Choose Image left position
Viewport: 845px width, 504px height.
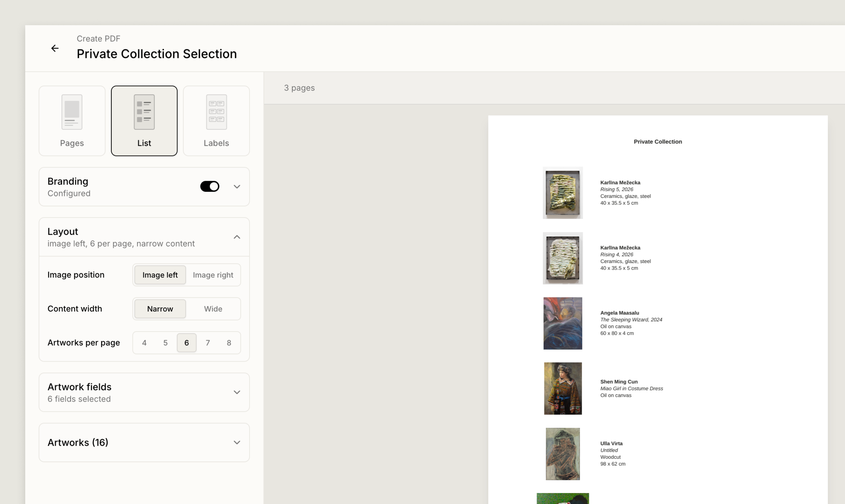point(160,275)
